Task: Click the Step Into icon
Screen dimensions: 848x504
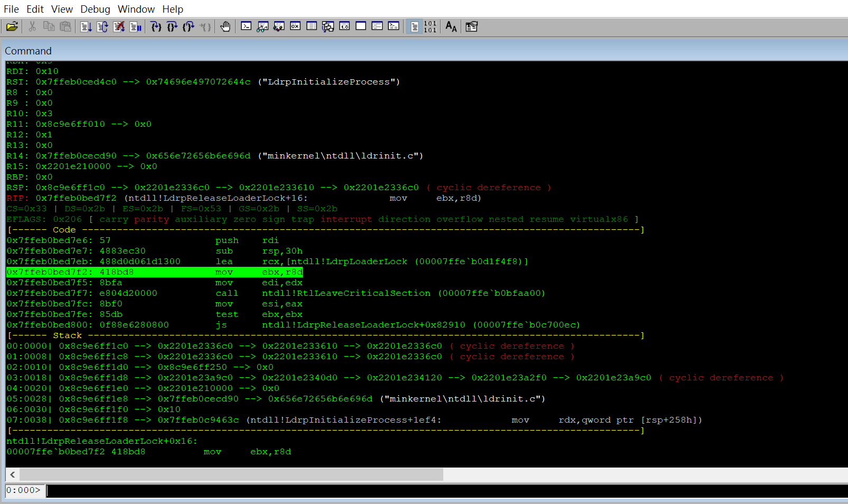Action: pos(156,26)
